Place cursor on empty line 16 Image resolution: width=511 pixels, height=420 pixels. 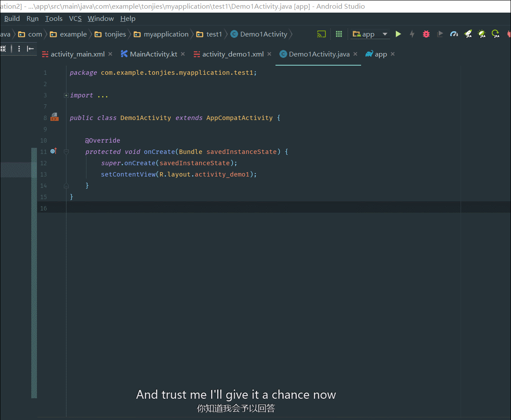point(274,208)
